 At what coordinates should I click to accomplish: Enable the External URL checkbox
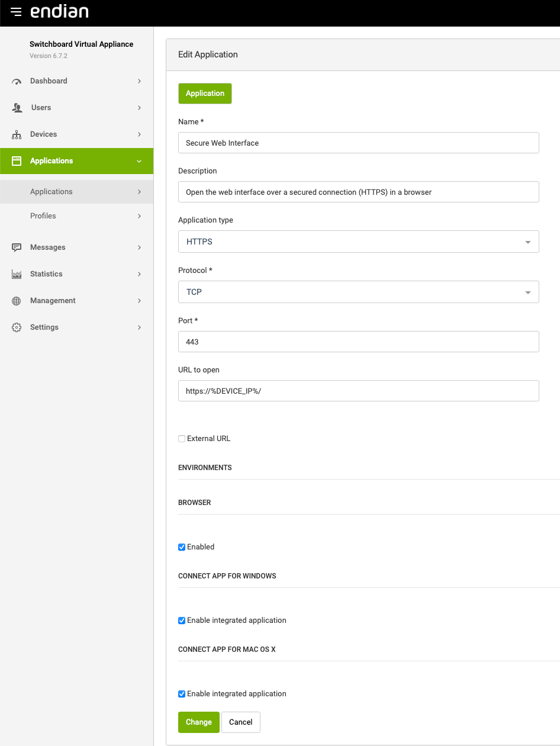pos(182,439)
